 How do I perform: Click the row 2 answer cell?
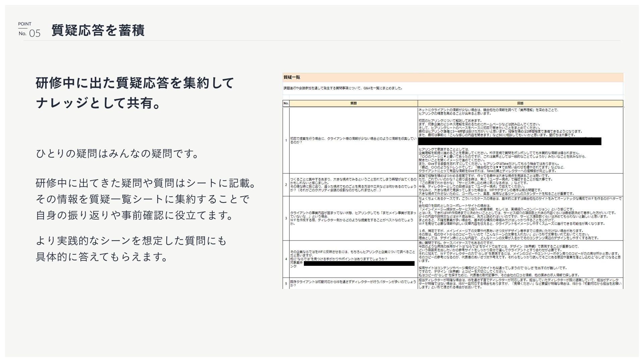point(520,185)
